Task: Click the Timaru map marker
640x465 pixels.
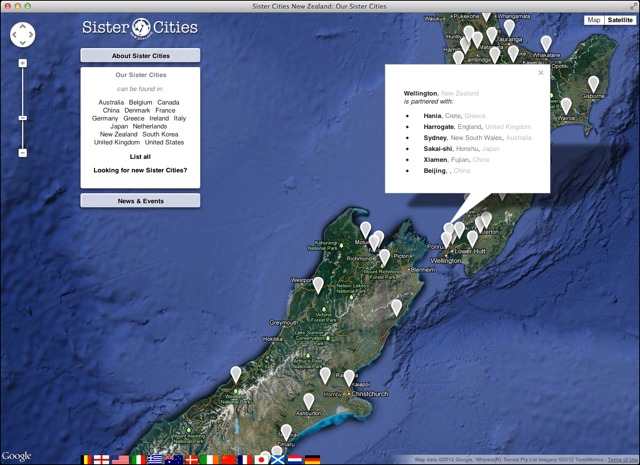Action: pos(287,432)
